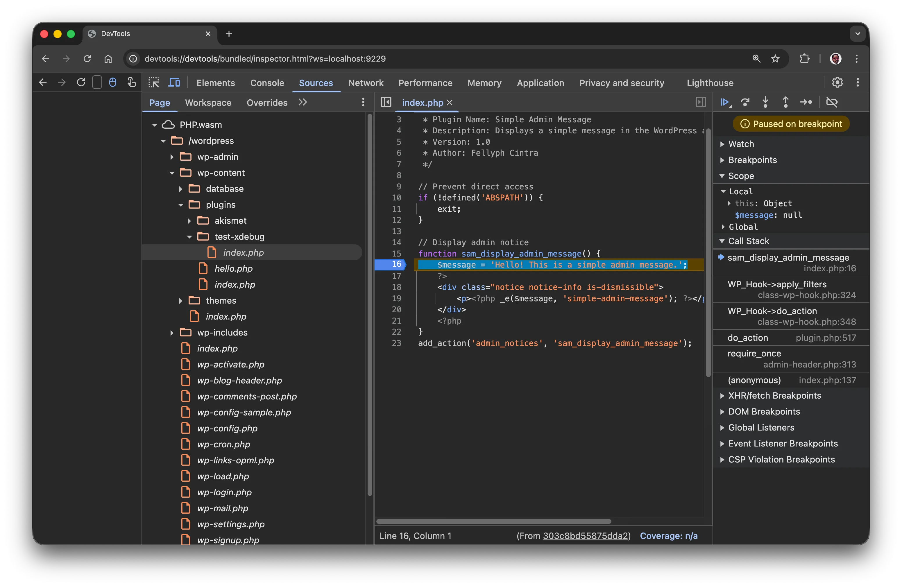Step over next function call
This screenshot has height=588, width=902.
coord(745,102)
